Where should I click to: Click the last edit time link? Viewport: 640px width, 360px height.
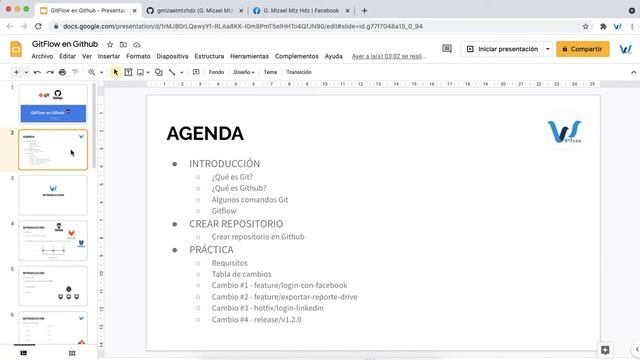coord(389,56)
